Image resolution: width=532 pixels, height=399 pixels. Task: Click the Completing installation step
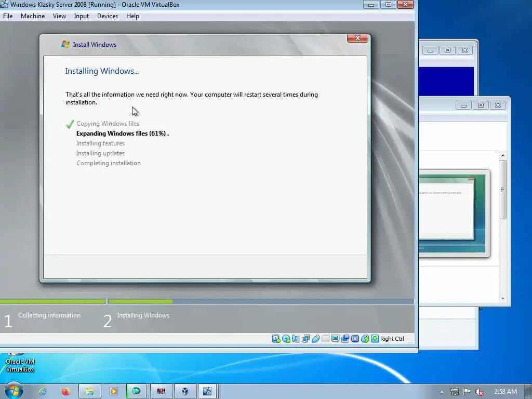pos(108,163)
